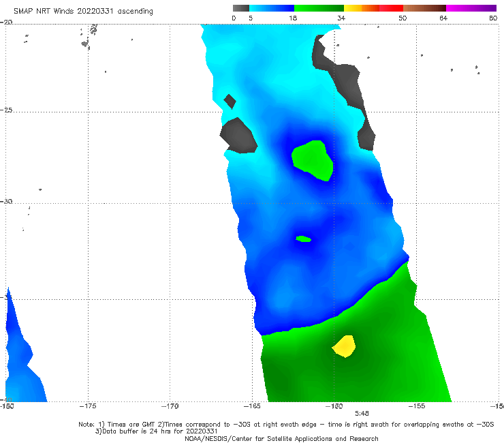Click the brown segment of the color bar

pyautogui.click(x=424, y=8)
